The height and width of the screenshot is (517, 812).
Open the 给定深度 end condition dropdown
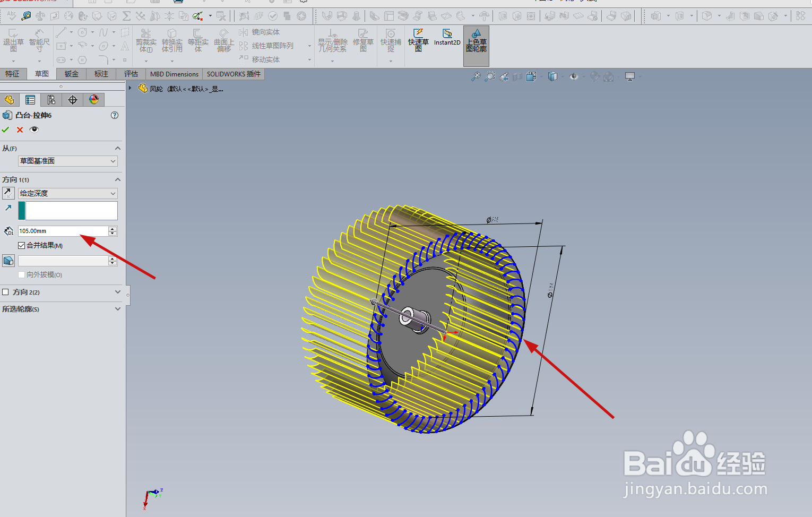tap(67, 193)
